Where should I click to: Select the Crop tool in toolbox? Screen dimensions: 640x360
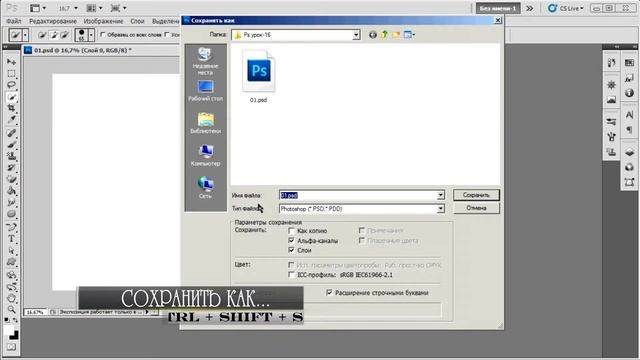11,108
